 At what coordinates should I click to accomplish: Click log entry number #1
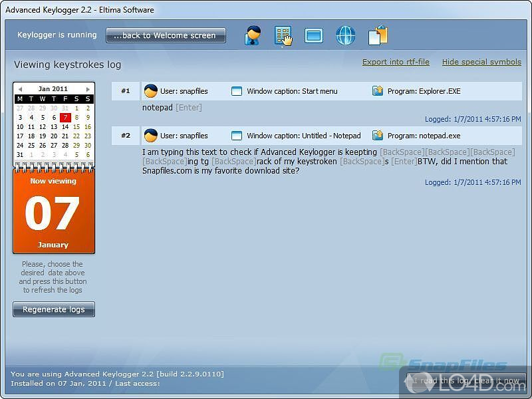126,91
